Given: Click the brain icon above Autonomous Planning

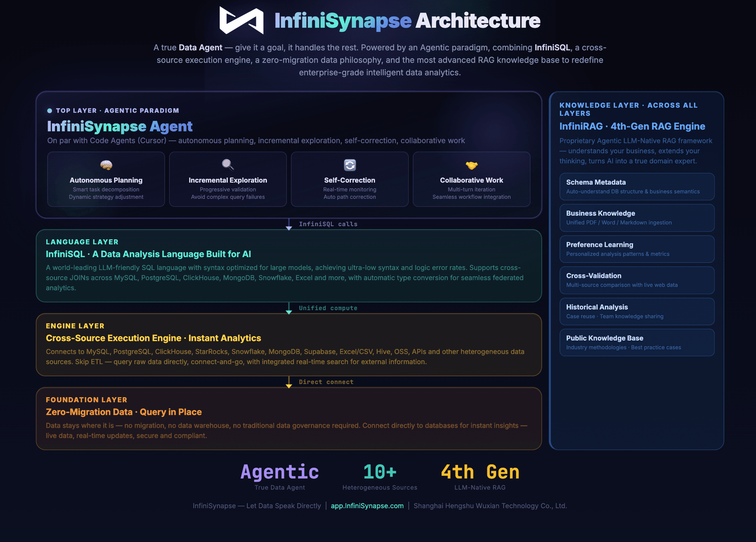Looking at the screenshot, I should click(x=106, y=165).
